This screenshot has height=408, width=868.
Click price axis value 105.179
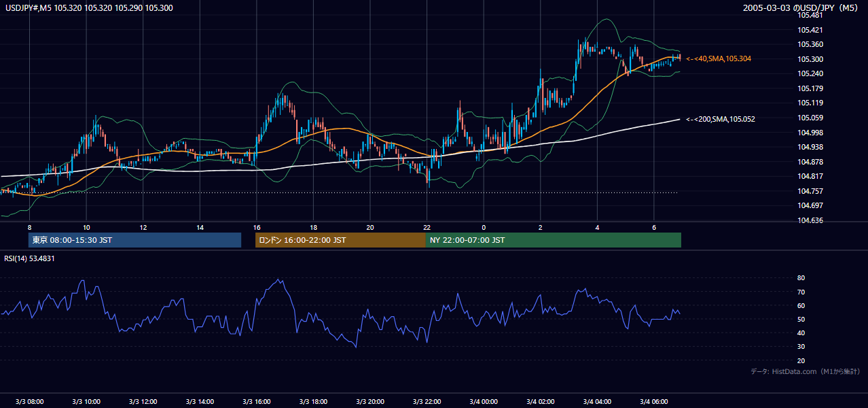[810, 88]
